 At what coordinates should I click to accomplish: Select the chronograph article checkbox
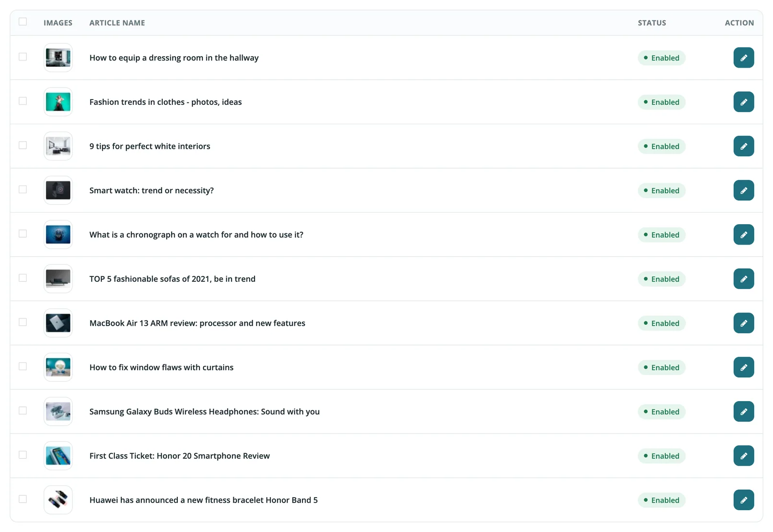point(23,234)
